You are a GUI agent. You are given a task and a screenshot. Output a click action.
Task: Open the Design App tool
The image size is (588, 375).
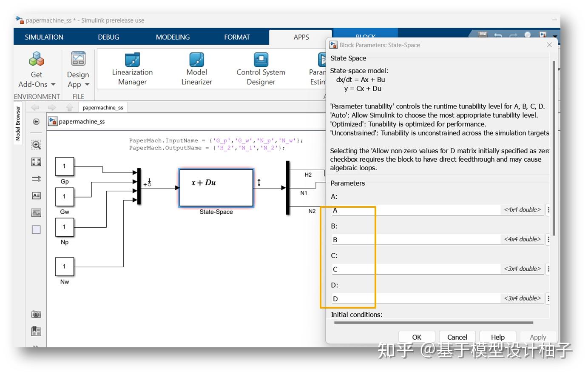[x=78, y=60]
